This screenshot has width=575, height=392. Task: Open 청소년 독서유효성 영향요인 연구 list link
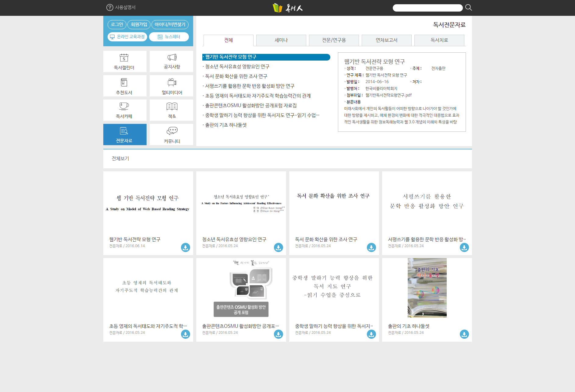coord(237,67)
